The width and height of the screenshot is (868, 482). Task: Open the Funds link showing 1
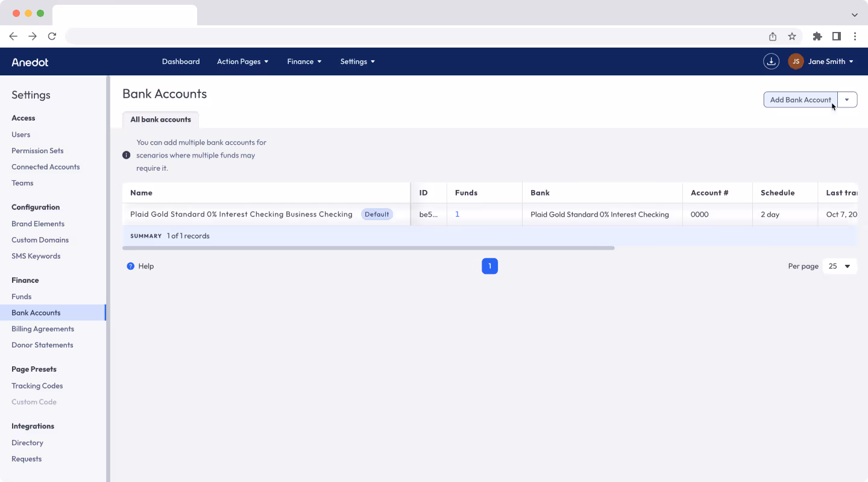pyautogui.click(x=457, y=214)
